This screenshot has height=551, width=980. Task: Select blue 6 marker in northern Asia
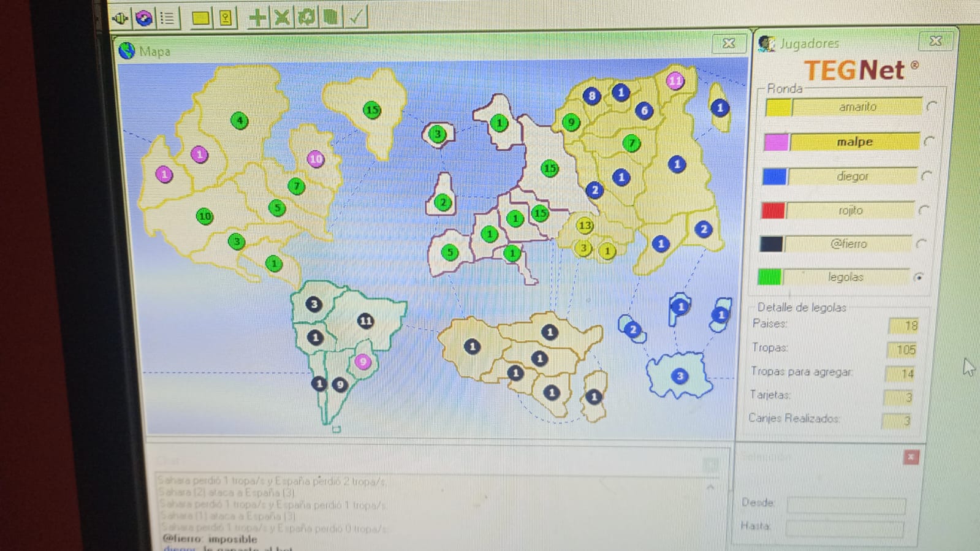coord(644,110)
